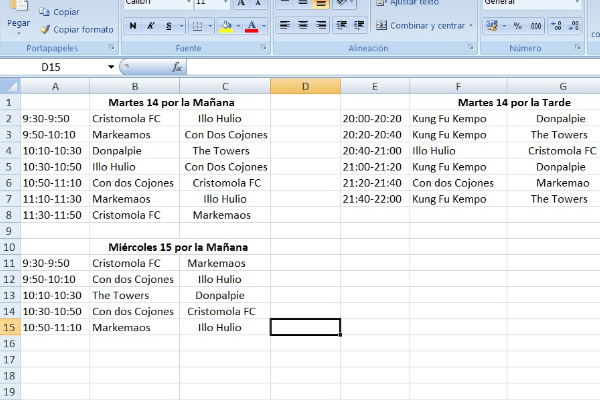Click Copiar in the clipboard group
Image resolution: width=600 pixels, height=400 pixels.
pos(60,12)
